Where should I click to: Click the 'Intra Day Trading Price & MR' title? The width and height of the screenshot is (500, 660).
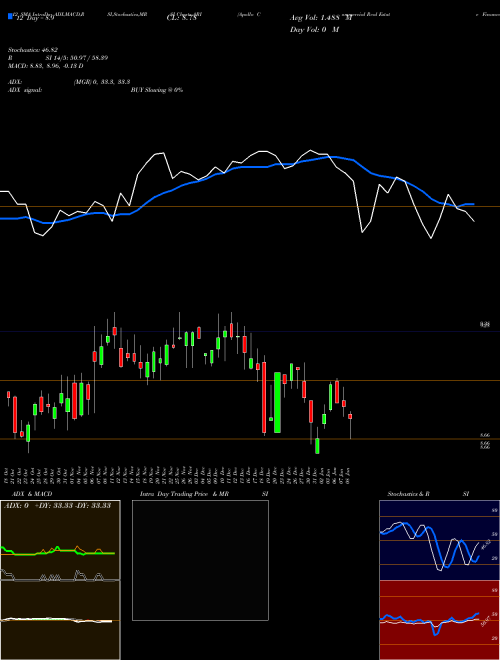[184, 494]
